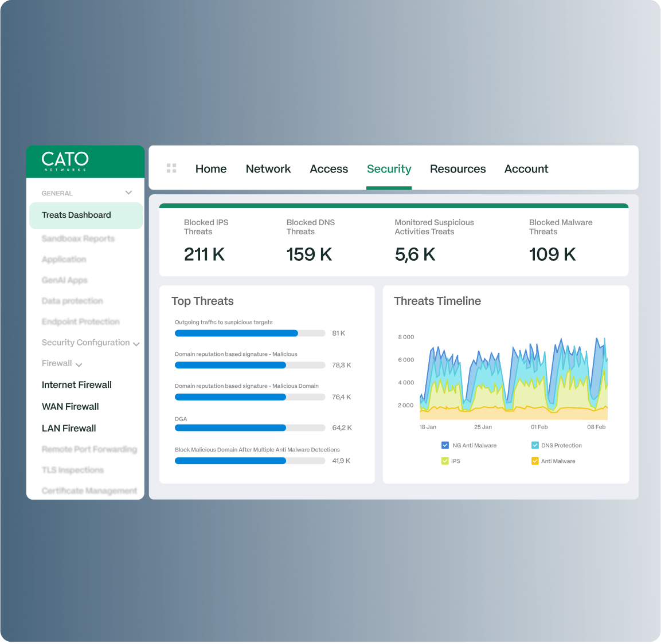This screenshot has width=661, height=644.
Task: Collapse the GENERAL section chevron
Action: [128, 193]
